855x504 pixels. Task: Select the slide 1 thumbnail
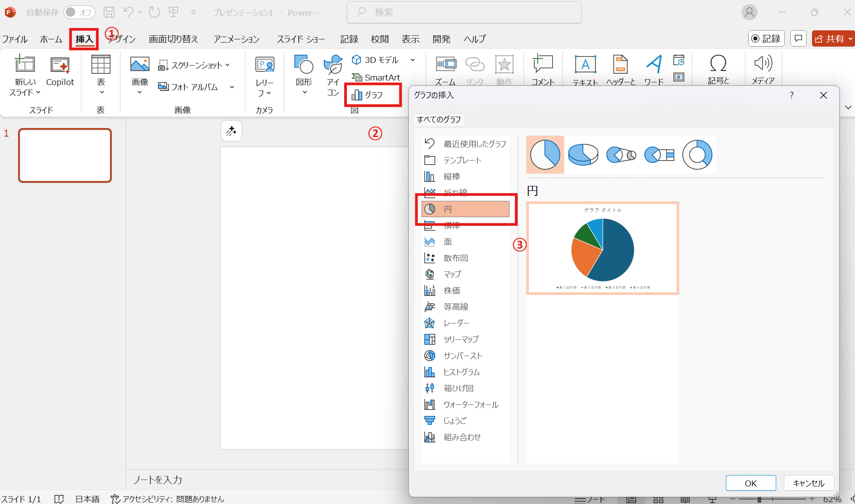click(x=65, y=155)
